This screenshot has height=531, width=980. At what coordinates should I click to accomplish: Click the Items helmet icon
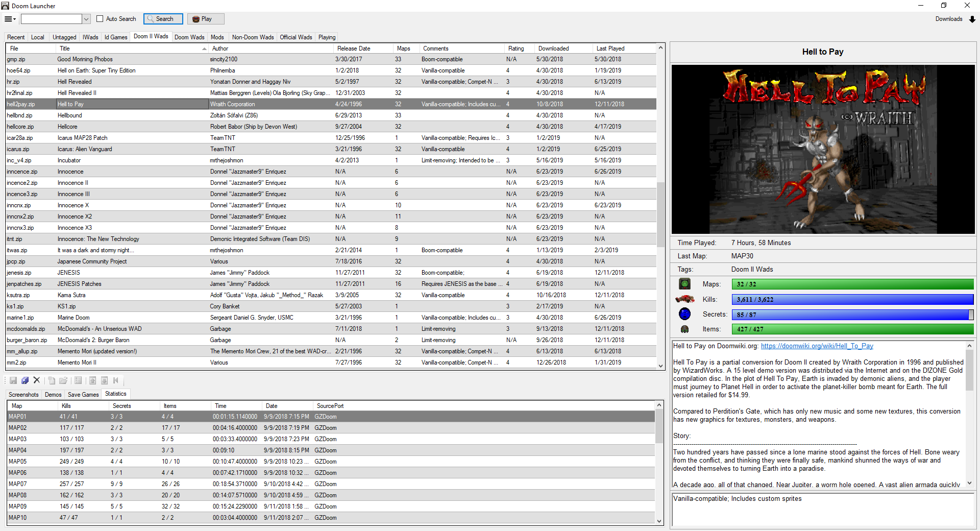tap(684, 329)
